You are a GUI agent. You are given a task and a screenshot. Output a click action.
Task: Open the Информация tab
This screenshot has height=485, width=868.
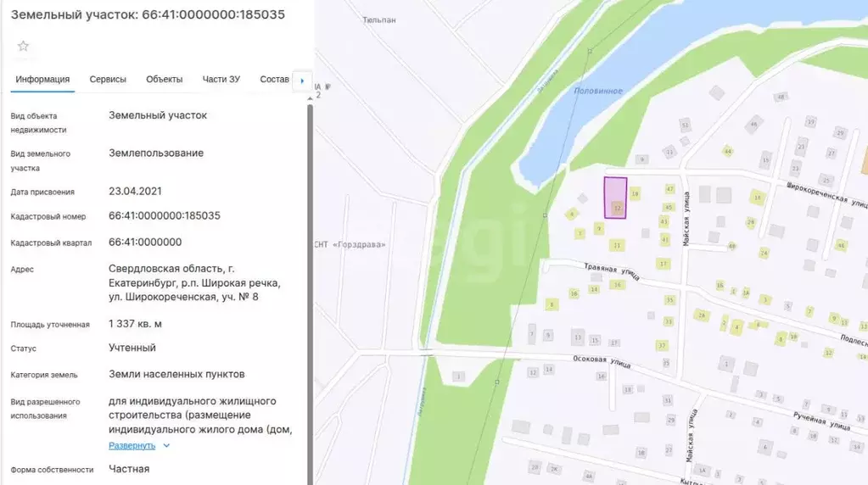[42, 80]
